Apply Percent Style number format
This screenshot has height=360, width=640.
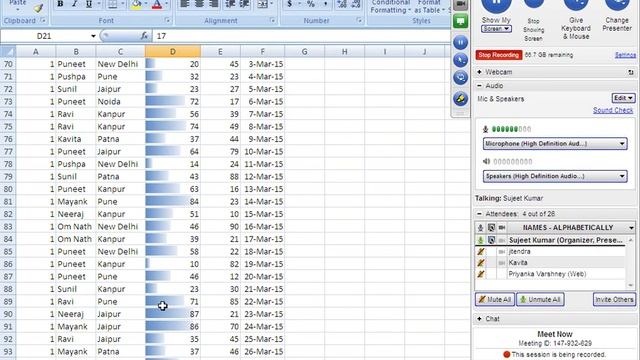(x=311, y=4)
